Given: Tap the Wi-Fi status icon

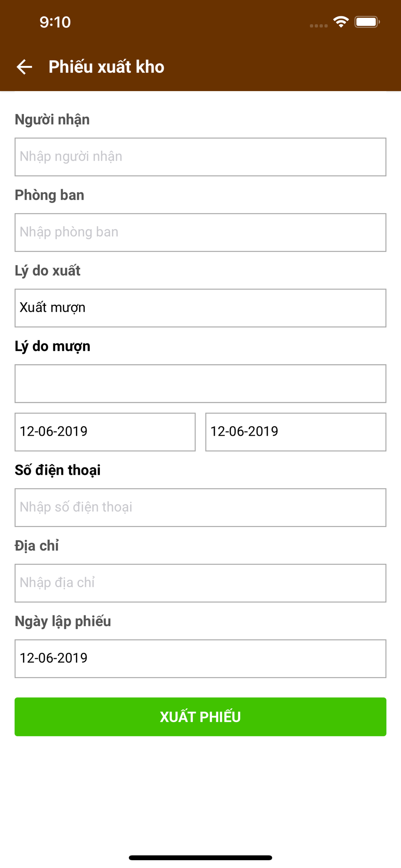Looking at the screenshot, I should (x=341, y=22).
